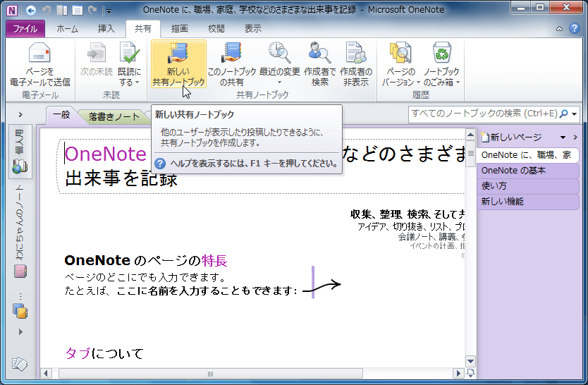588x385 pixels.
Task: Open search scope dropdown arrow
Action: [x=574, y=114]
